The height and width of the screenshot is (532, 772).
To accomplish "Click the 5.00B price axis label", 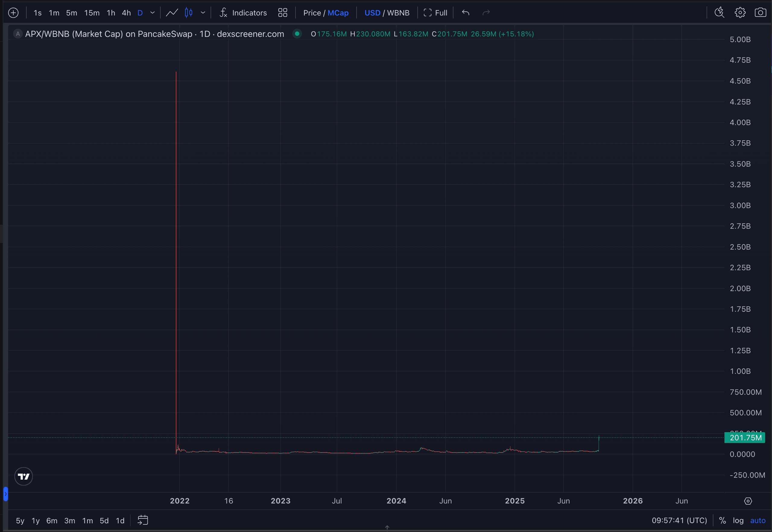I will coord(740,39).
